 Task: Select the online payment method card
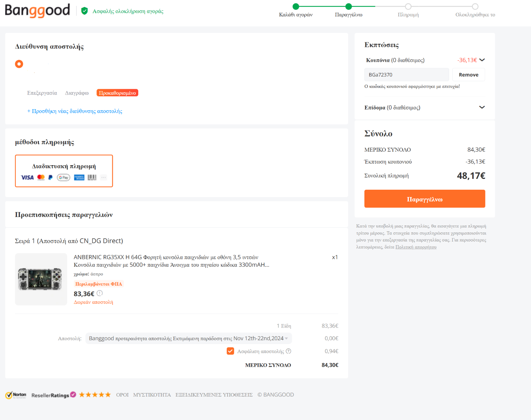coord(64,171)
